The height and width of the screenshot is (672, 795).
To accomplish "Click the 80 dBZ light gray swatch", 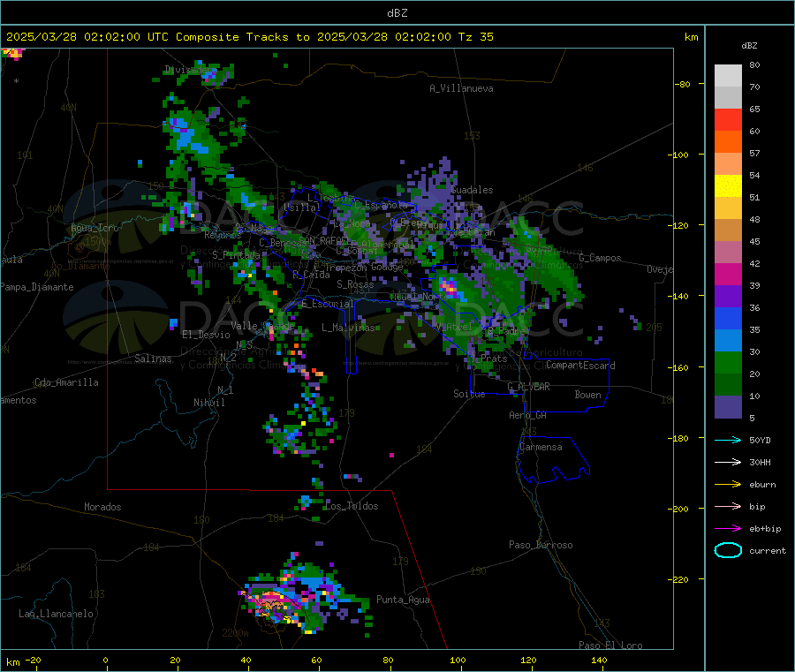I will 728,76.
